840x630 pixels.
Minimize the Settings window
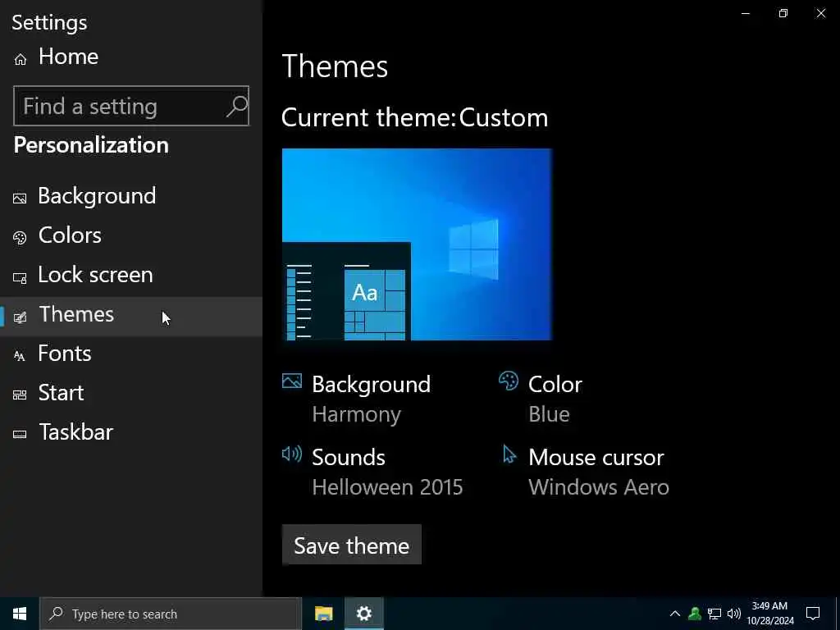coord(746,13)
